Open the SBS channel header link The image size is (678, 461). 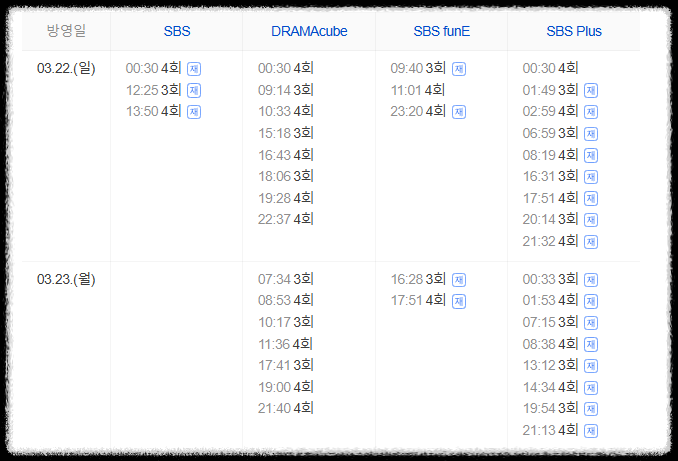point(177,31)
